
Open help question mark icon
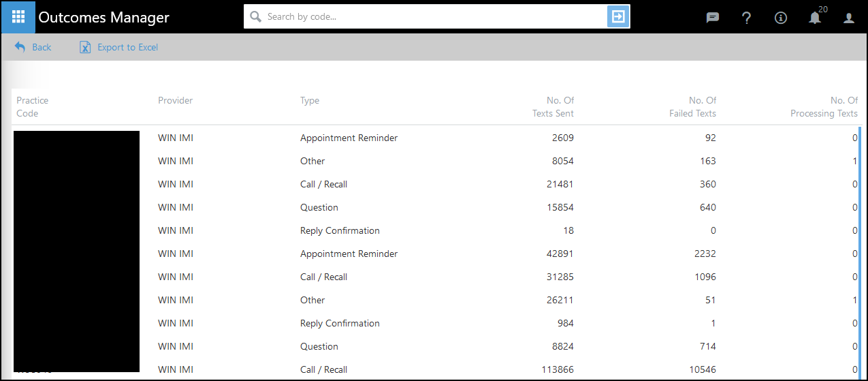(746, 18)
